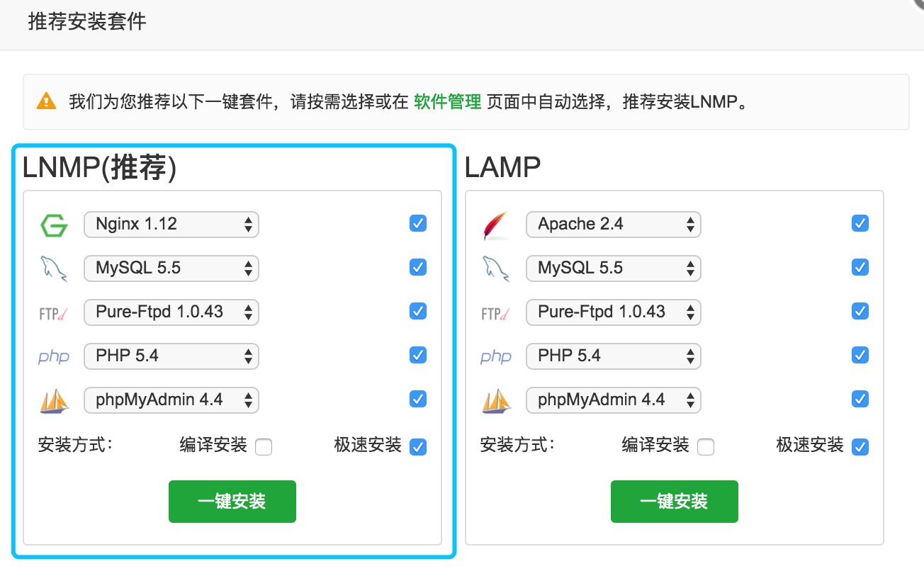Open PHP 5.4 dropdown in LNMP

(171, 356)
